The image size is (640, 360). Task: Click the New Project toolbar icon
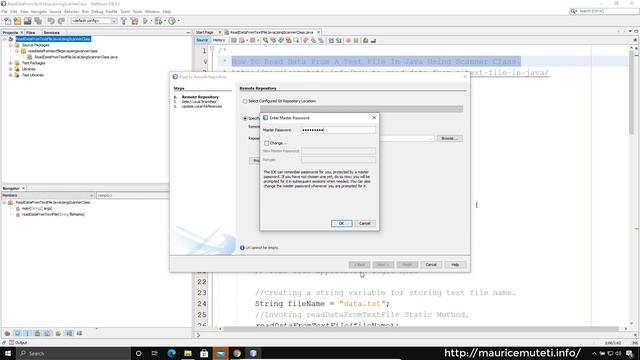click(17, 21)
